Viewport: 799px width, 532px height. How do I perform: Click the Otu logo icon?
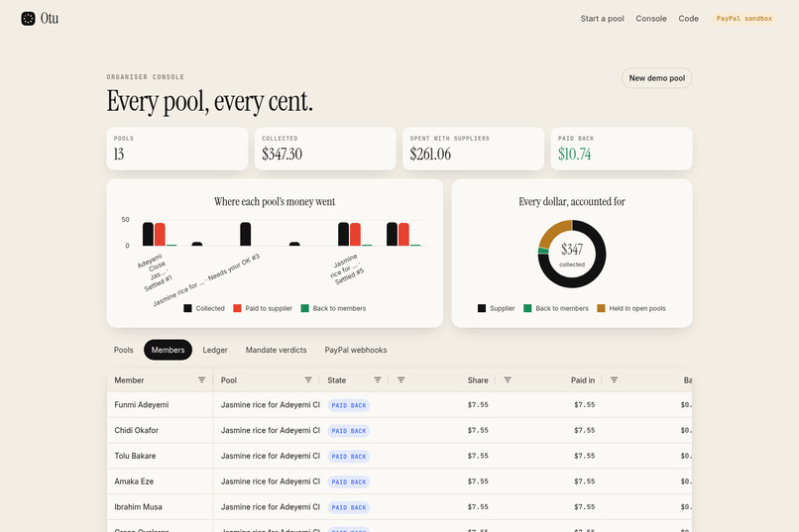click(28, 19)
